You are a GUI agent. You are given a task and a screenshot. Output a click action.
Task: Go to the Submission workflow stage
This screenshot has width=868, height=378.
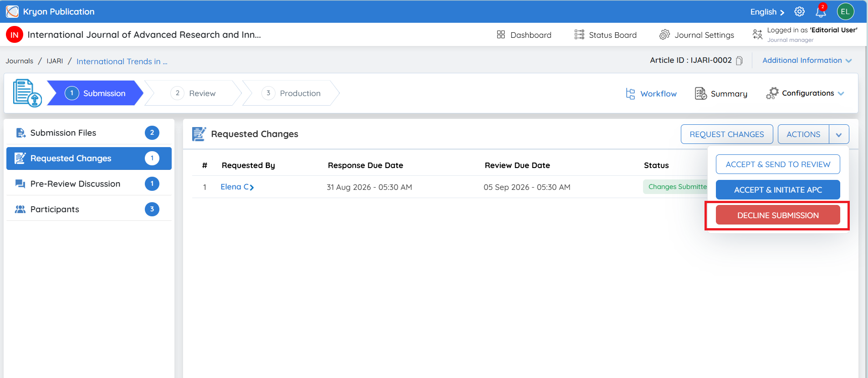point(95,93)
